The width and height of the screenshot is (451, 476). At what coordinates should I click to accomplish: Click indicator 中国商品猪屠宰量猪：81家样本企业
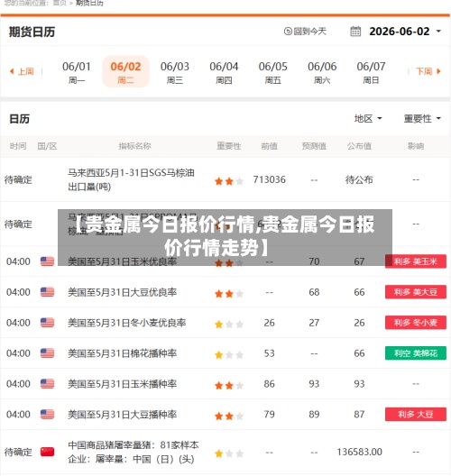coord(133,452)
